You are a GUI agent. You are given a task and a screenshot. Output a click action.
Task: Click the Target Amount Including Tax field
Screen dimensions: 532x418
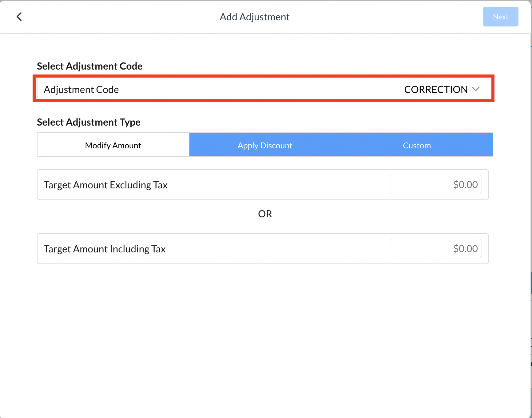pyautogui.click(x=435, y=248)
